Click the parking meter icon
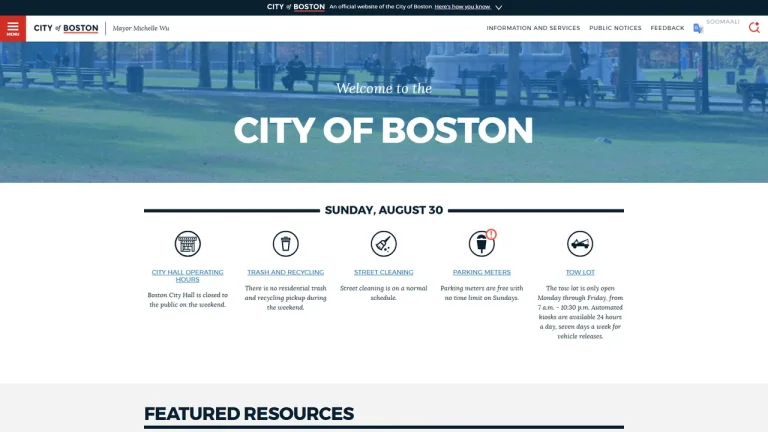The width and height of the screenshot is (768, 432). coord(481,244)
